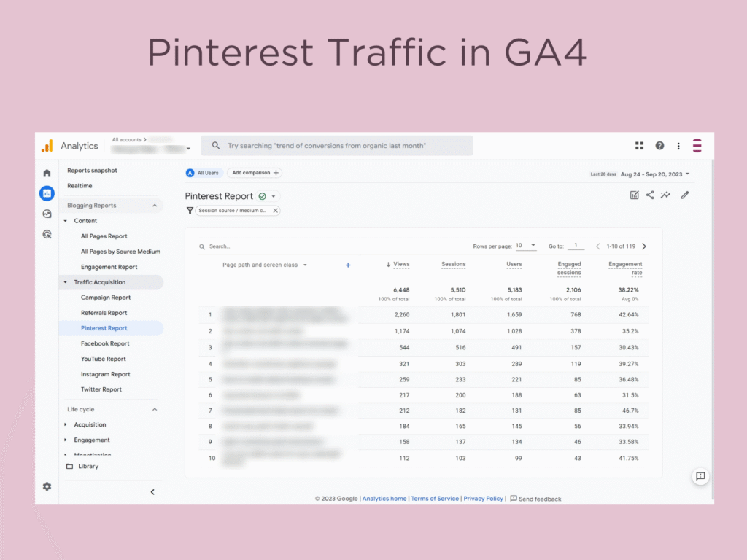
Task: Open the Home icon in left rail
Action: (47, 173)
